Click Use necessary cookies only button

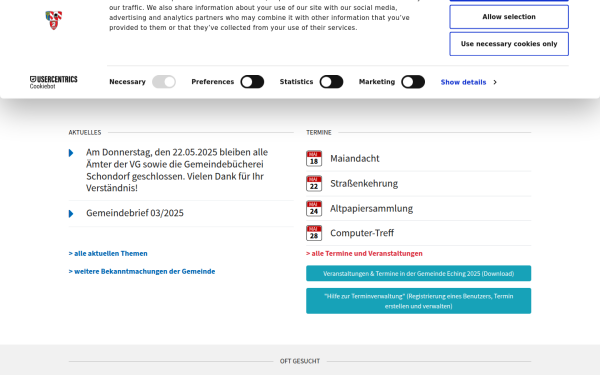pos(509,44)
